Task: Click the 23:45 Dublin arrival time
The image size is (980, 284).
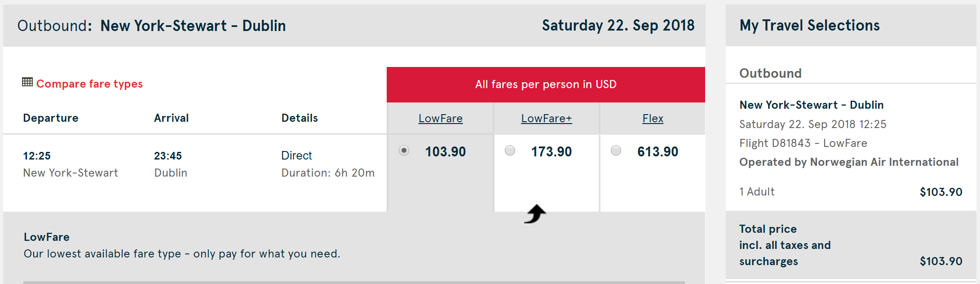Action: (168, 156)
